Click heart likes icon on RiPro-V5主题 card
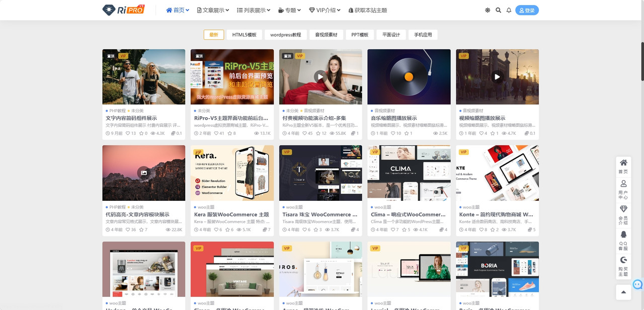 tap(216, 133)
